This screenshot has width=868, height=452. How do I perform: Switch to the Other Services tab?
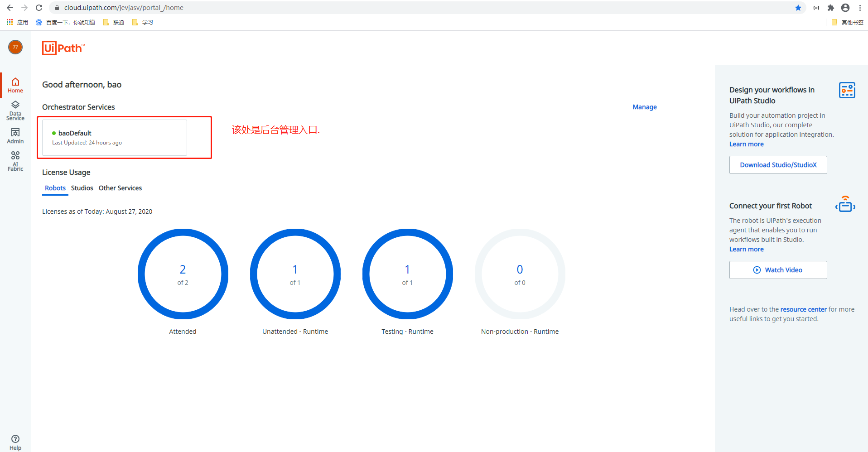tap(120, 188)
